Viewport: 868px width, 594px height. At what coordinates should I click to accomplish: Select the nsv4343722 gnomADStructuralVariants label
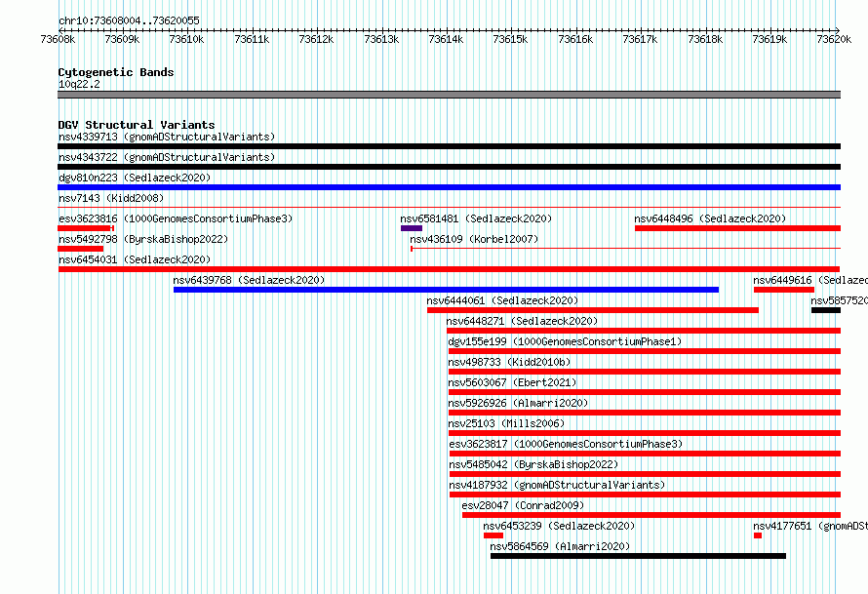click(x=167, y=157)
